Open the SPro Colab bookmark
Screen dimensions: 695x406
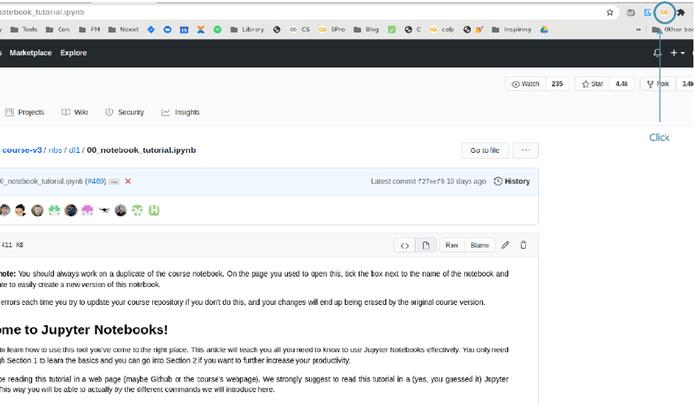[332, 30]
